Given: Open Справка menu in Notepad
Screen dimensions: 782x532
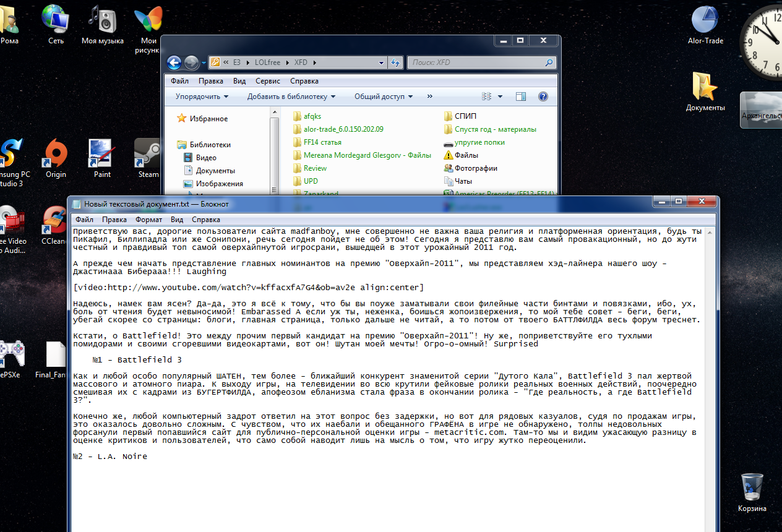Looking at the screenshot, I should pyautogui.click(x=206, y=220).
